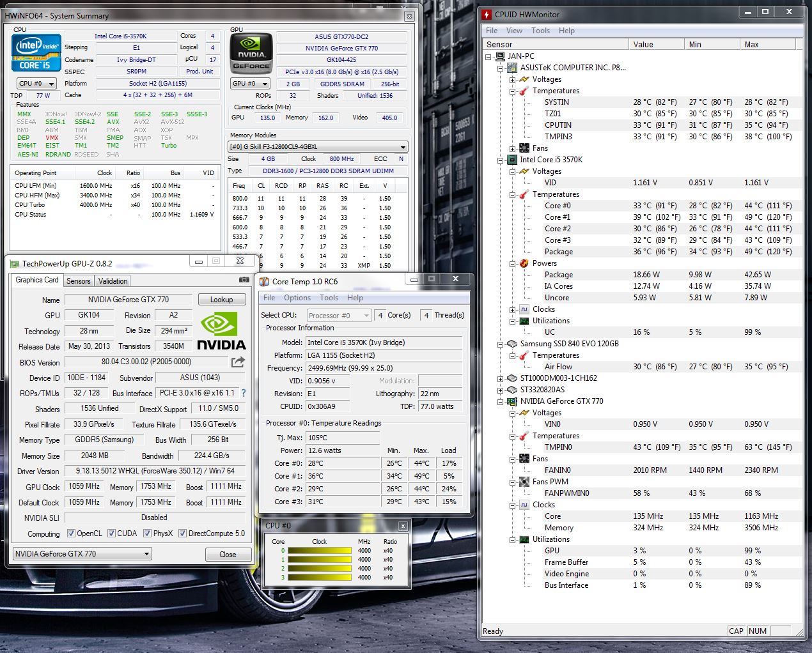Click the Close button in GPU-Z

click(x=228, y=554)
